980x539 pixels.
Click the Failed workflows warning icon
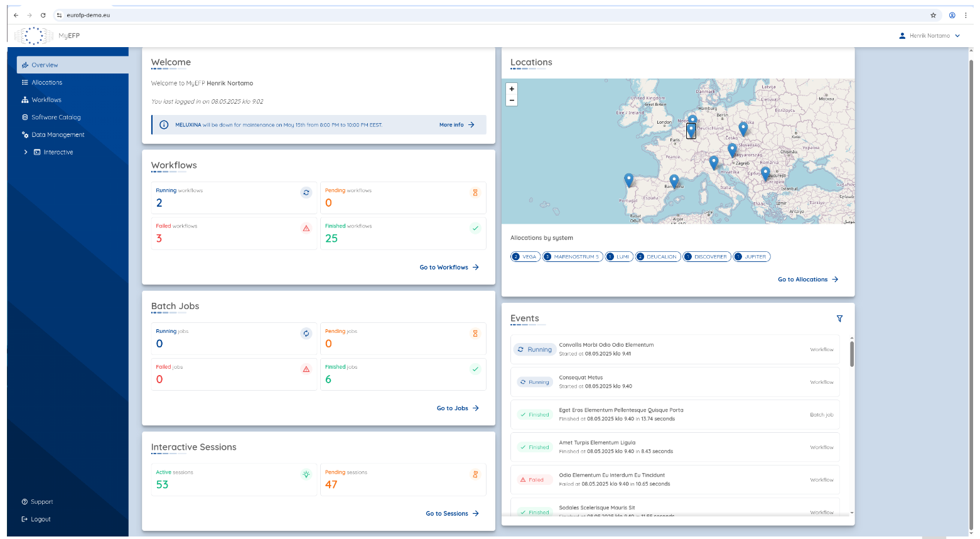click(306, 228)
